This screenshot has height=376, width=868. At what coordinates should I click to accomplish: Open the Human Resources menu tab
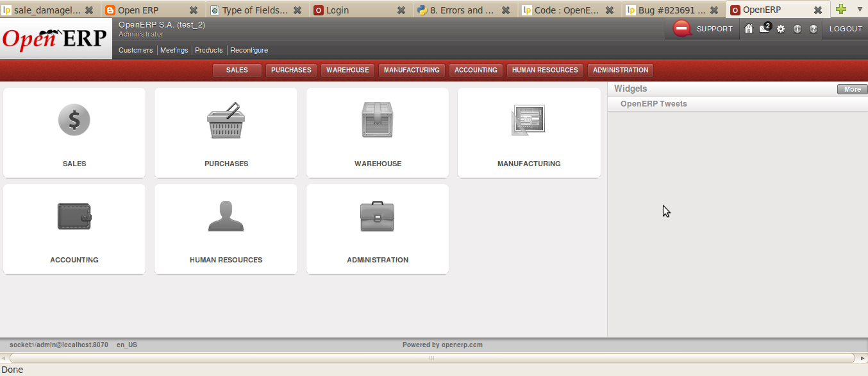pos(544,70)
